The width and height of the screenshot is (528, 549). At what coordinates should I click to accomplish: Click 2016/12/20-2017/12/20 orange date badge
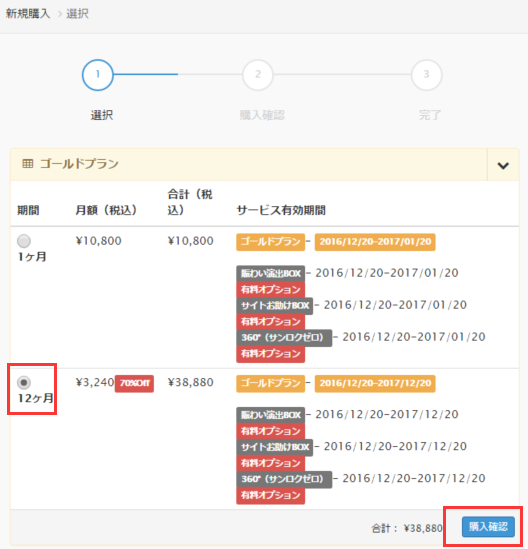375,383
